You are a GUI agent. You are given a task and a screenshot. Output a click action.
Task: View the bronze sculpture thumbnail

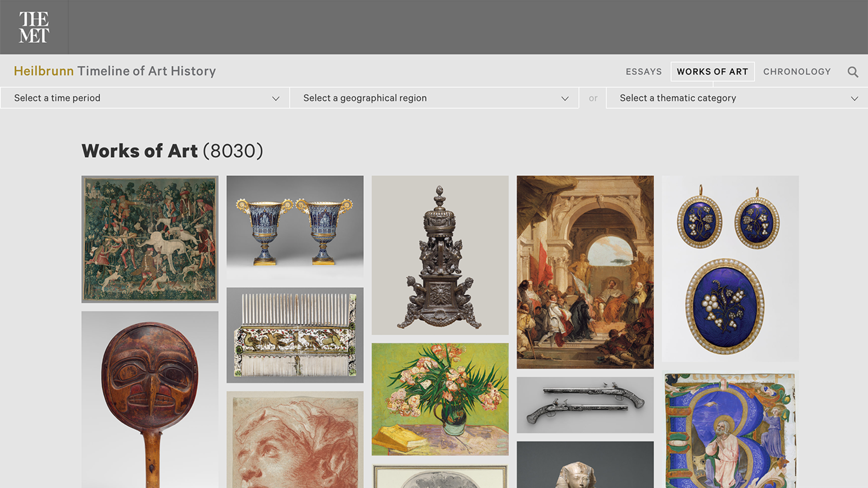[x=440, y=255]
